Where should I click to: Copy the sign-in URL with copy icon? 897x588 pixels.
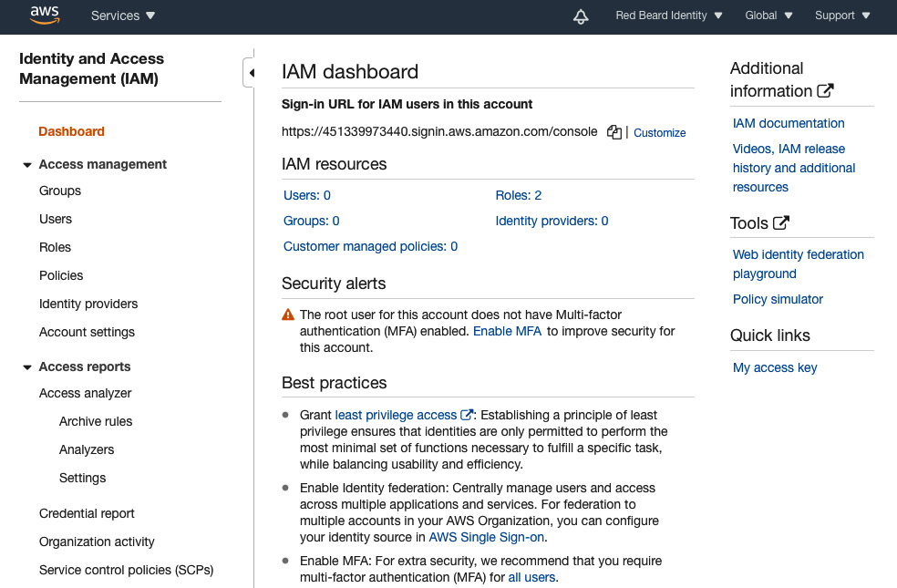(613, 132)
